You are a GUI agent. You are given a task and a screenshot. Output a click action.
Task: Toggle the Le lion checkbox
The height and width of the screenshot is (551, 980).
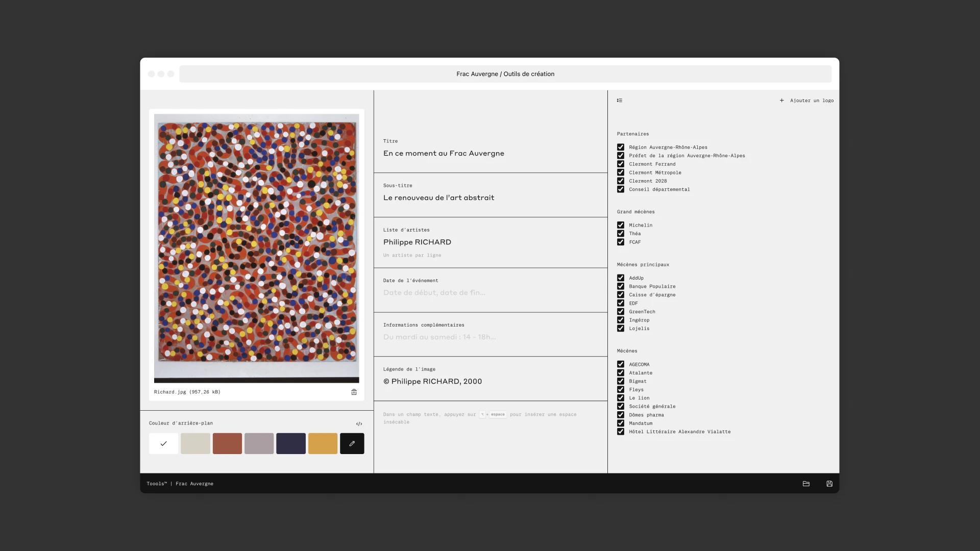(x=621, y=398)
